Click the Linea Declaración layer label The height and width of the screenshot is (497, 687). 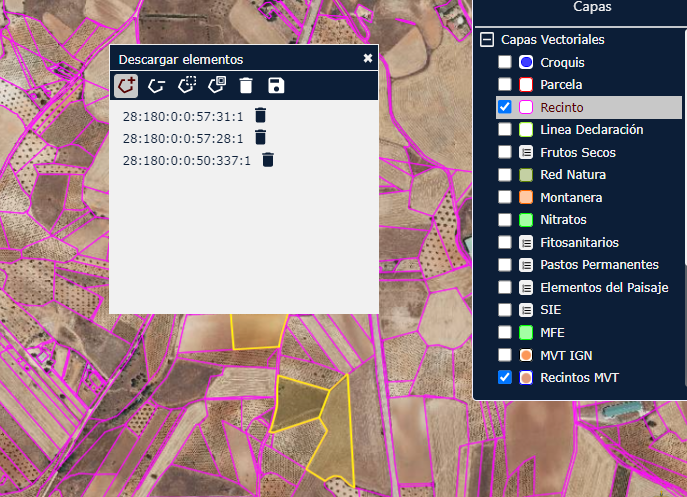click(591, 130)
